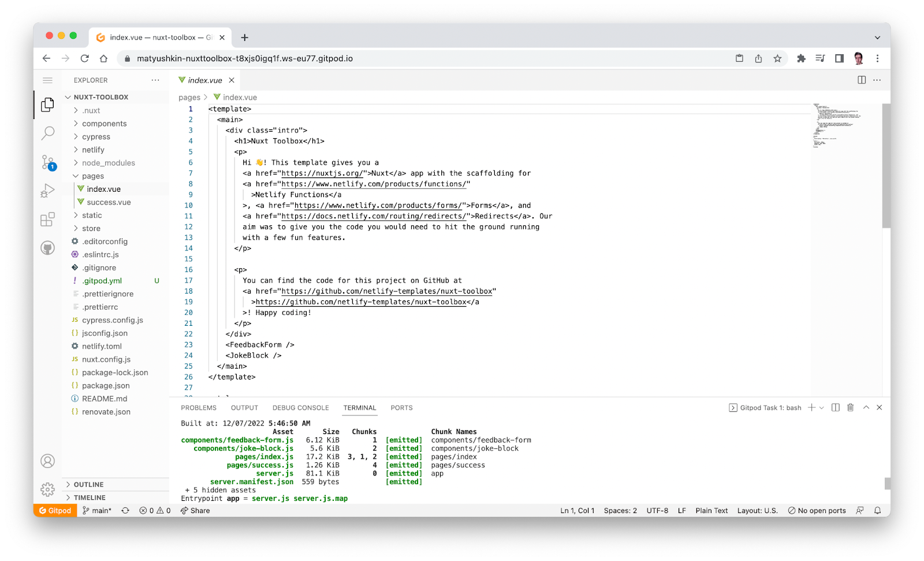Open editor more actions ellipsis

877,80
